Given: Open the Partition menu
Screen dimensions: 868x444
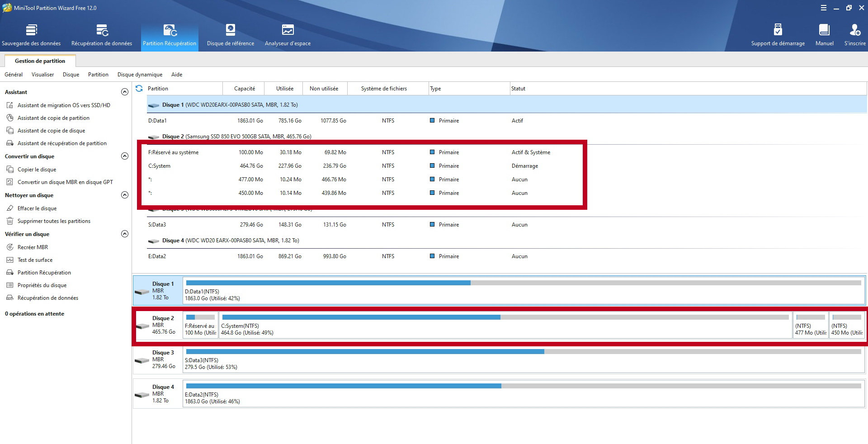Looking at the screenshot, I should point(98,75).
